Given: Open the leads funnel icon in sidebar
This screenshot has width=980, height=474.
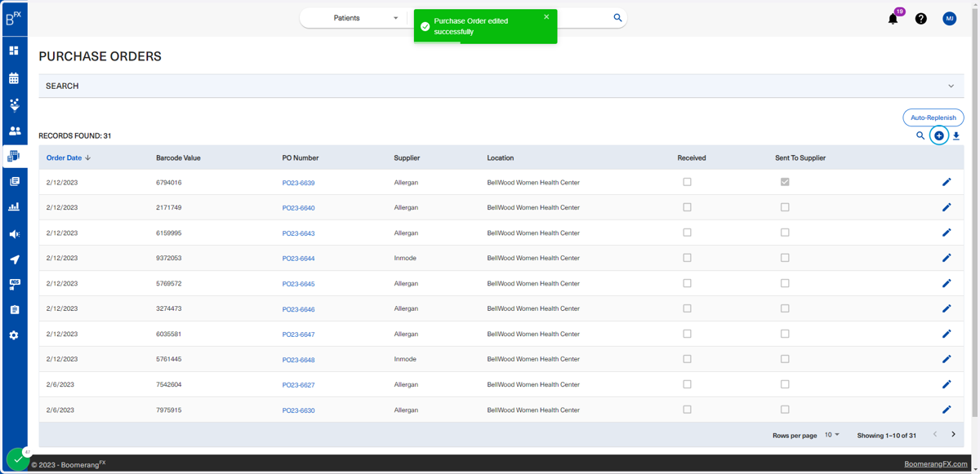Looking at the screenshot, I should (x=14, y=104).
